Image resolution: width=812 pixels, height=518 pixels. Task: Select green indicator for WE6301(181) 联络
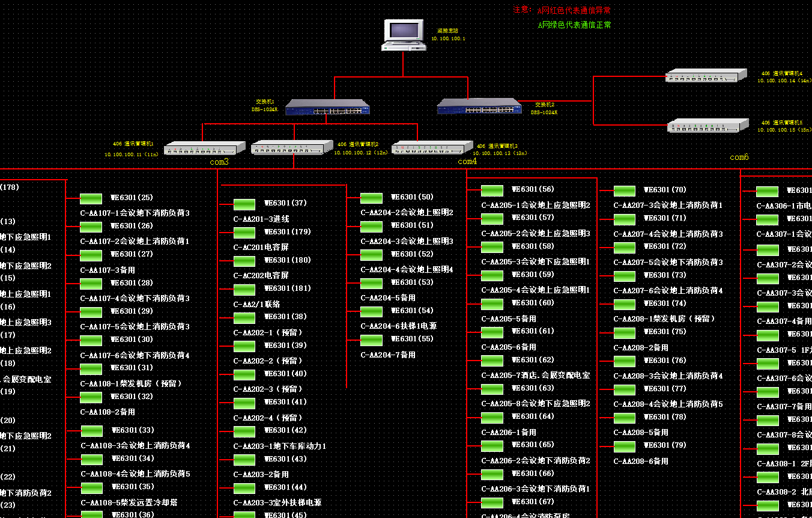coord(244,290)
